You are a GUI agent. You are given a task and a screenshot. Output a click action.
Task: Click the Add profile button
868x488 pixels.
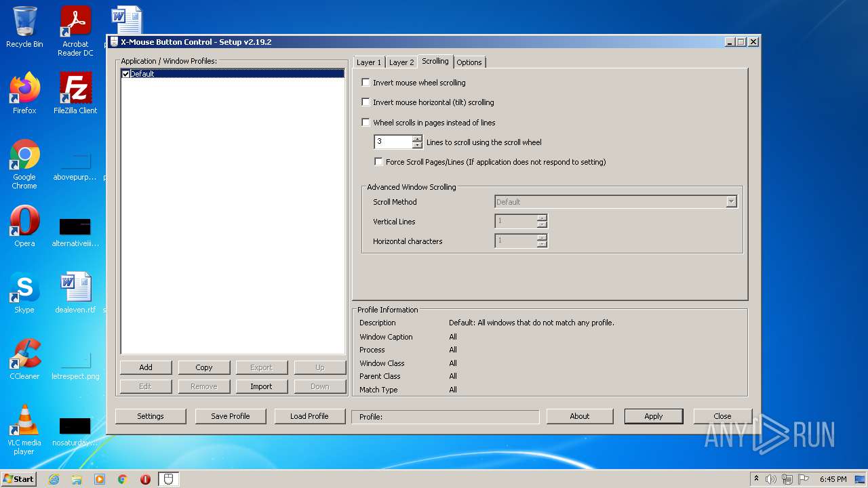[146, 367]
